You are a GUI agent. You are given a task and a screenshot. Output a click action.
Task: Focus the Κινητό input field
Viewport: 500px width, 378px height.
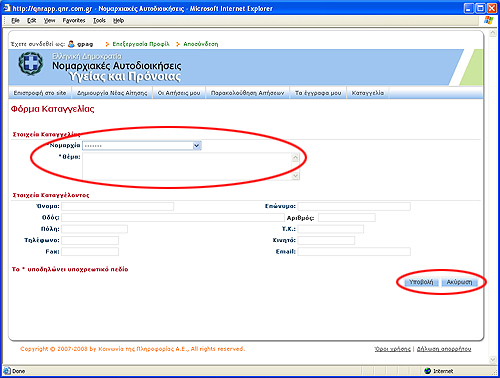(x=326, y=240)
